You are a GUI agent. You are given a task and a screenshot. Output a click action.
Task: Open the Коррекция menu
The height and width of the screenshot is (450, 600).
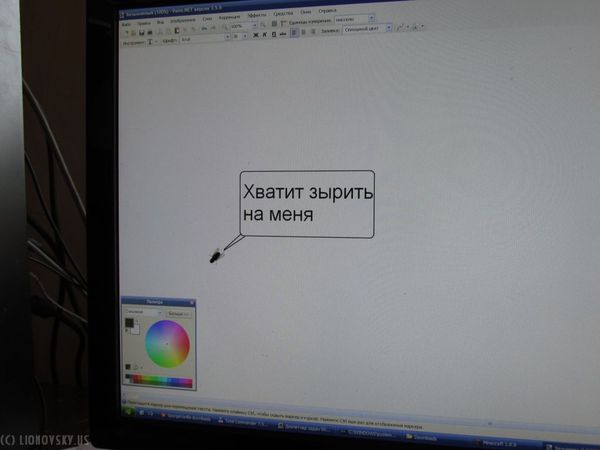pyautogui.click(x=229, y=18)
